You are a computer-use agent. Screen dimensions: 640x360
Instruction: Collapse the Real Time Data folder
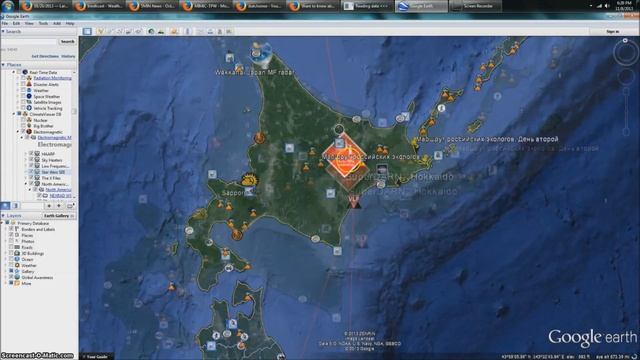[x=13, y=72]
